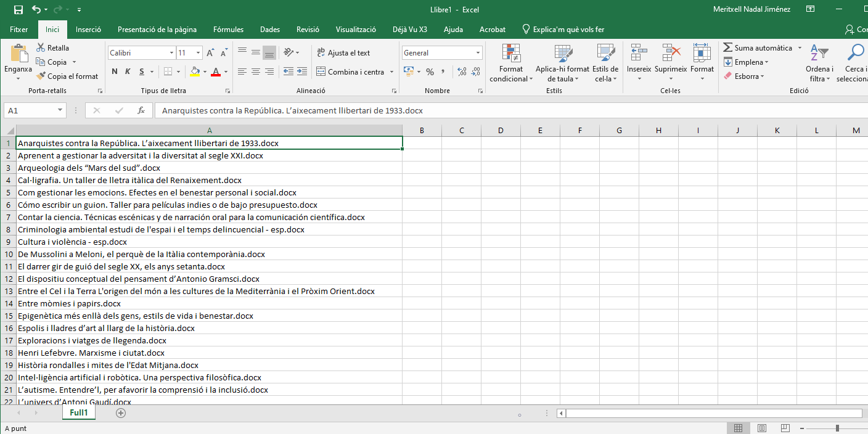Expand the Name Box dropdown arrow

pos(60,110)
